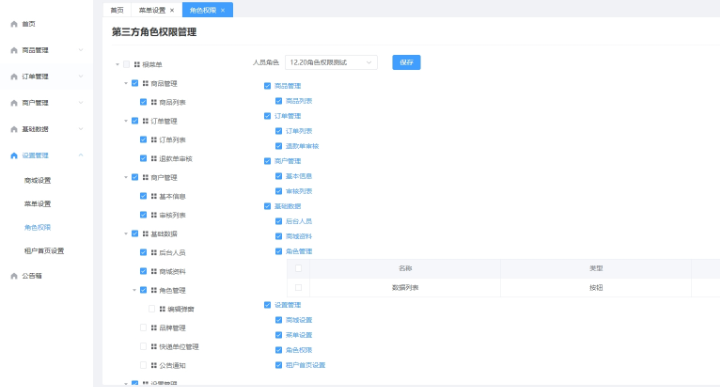
Task: Click the sidebar icon next to 商户管理 menu
Action: pyautogui.click(x=14, y=103)
